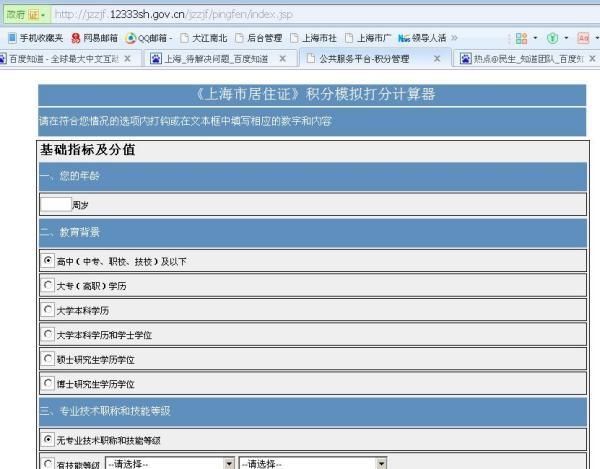The height and width of the screenshot is (469, 600).
Task: Close the 热点@民生 tab
Action: [x=592, y=59]
